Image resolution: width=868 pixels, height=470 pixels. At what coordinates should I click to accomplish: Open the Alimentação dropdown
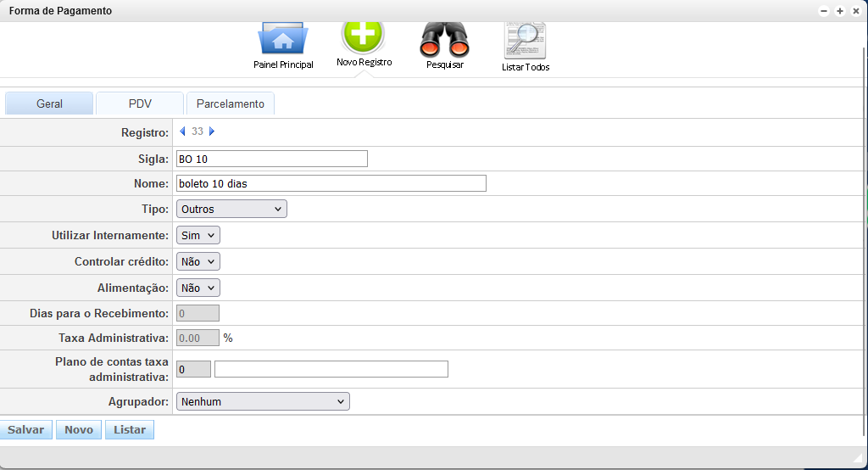point(198,288)
